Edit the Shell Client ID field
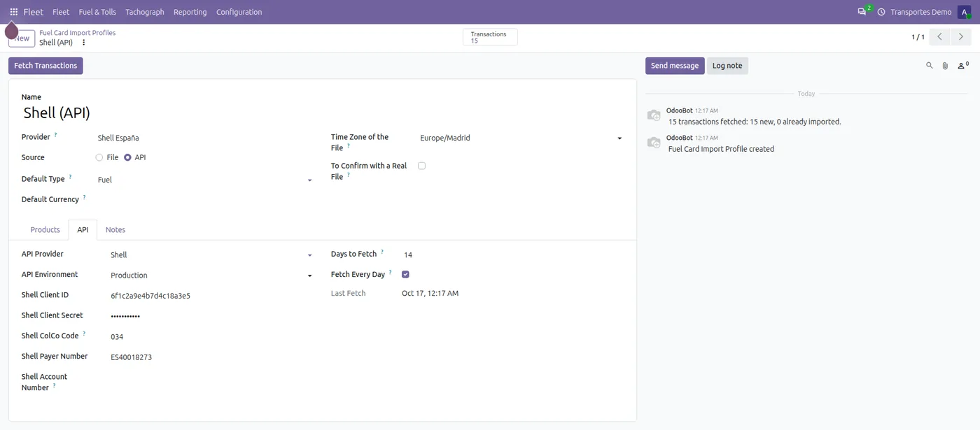This screenshot has width=980, height=430. point(211,296)
